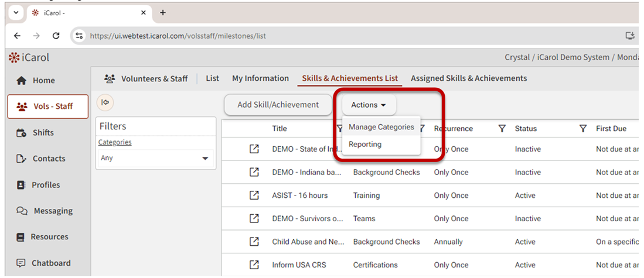
Task: Click open icon beside Child Abuse row
Action: click(x=254, y=242)
